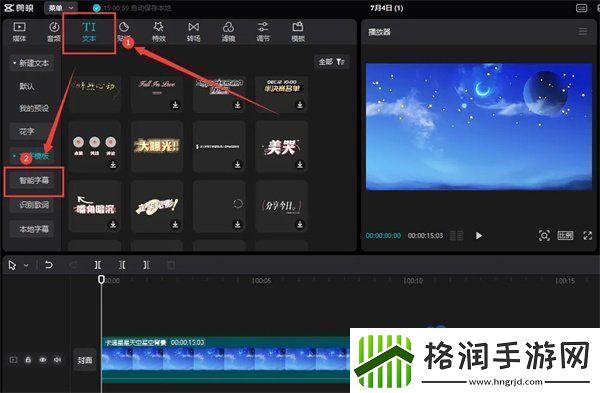Image resolution: width=600 pixels, height=393 pixels.
Task: Open the 菜单 menu dropdown
Action: [x=60, y=8]
